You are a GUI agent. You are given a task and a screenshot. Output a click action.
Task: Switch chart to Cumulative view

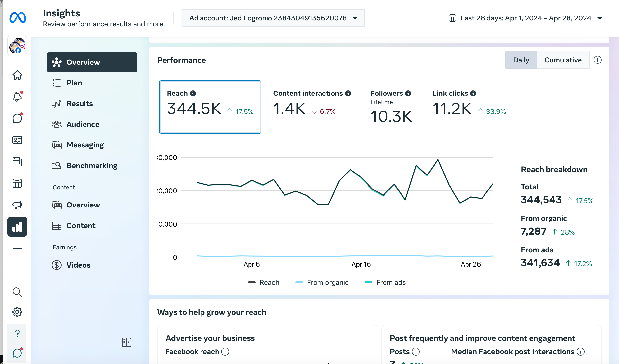[x=563, y=60]
